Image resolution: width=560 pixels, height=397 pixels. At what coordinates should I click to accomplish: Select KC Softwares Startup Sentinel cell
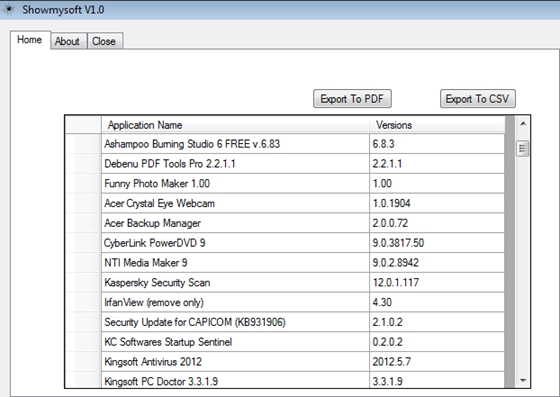pyautogui.click(x=235, y=342)
